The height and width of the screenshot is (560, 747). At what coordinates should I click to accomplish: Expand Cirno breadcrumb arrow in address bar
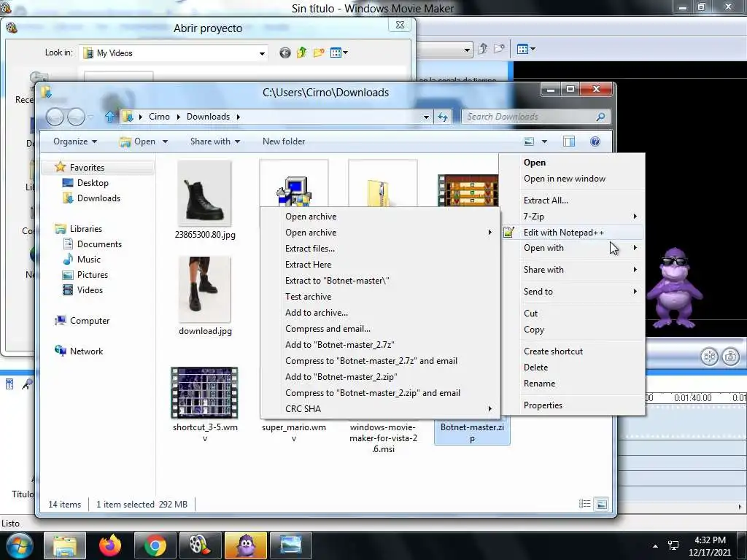tap(178, 117)
